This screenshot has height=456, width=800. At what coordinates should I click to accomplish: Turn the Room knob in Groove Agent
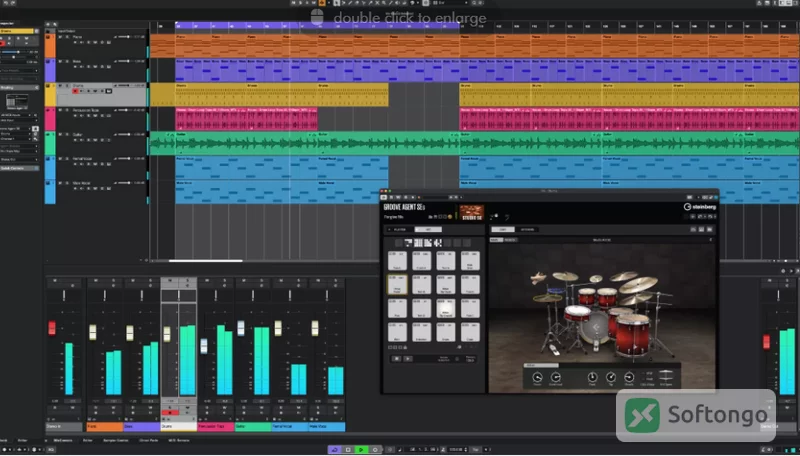[537, 377]
